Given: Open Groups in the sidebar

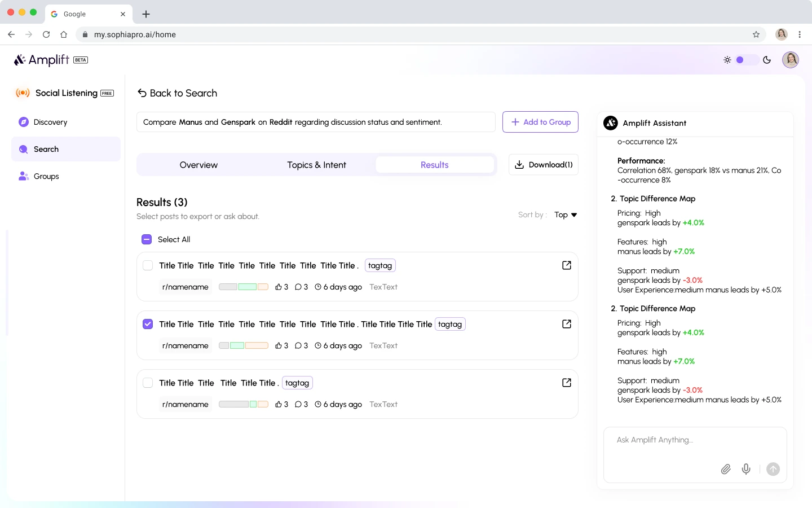Looking at the screenshot, I should [x=66, y=176].
